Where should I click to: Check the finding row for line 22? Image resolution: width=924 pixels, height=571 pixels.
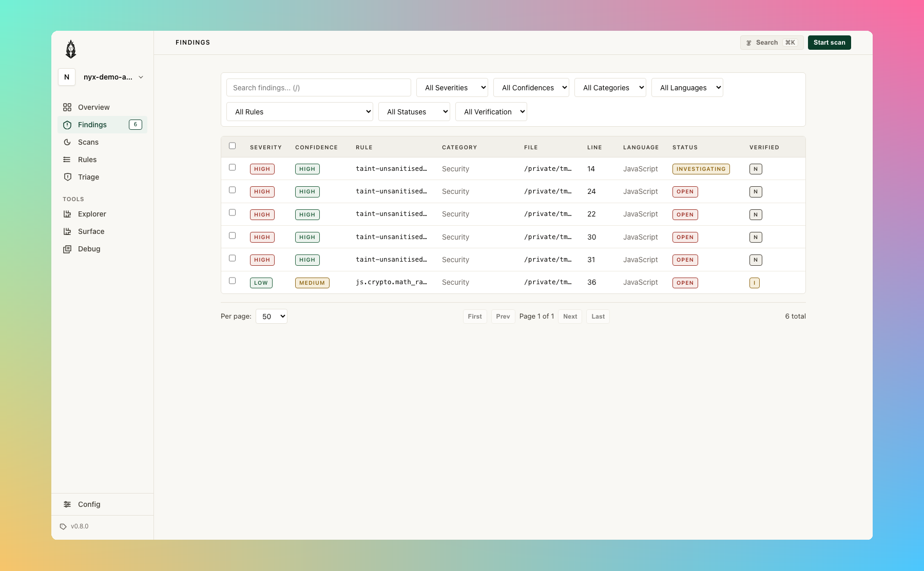click(232, 212)
